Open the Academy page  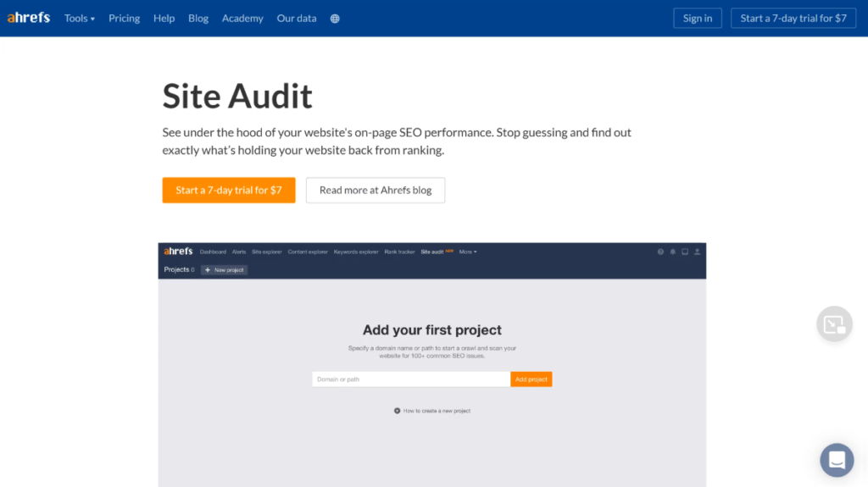(242, 19)
